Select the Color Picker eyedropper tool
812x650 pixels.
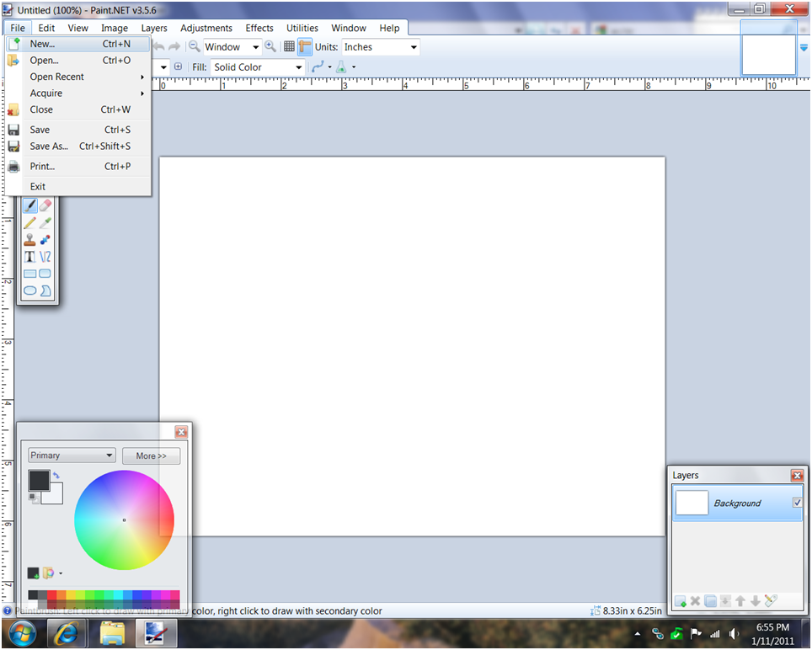pos(45,221)
